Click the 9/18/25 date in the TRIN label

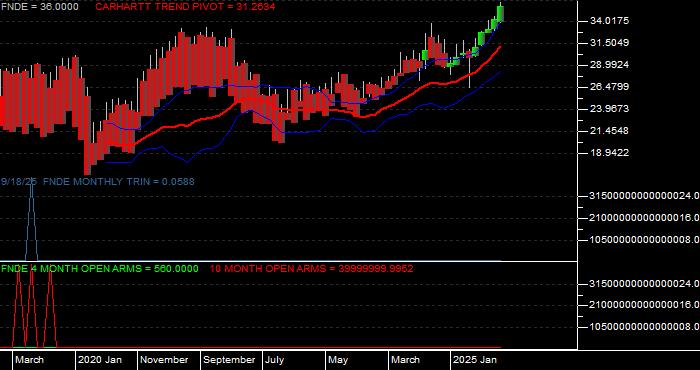click(20, 182)
